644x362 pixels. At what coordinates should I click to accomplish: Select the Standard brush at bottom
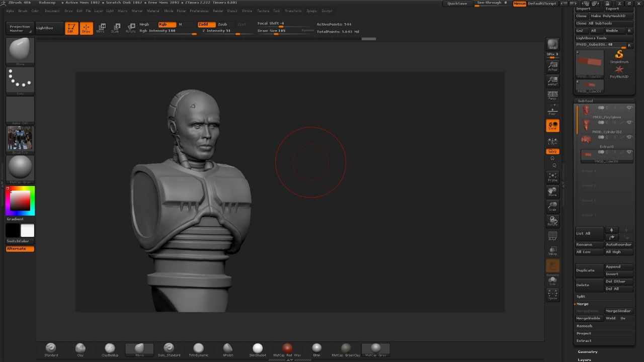(x=51, y=350)
